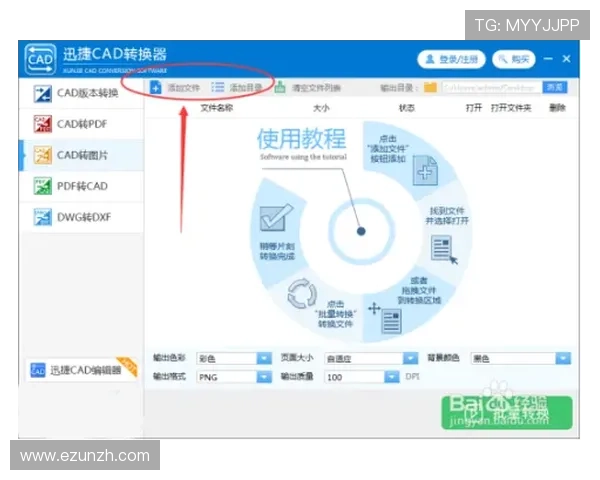Click the tutorial drag-file document icon

tap(391, 321)
